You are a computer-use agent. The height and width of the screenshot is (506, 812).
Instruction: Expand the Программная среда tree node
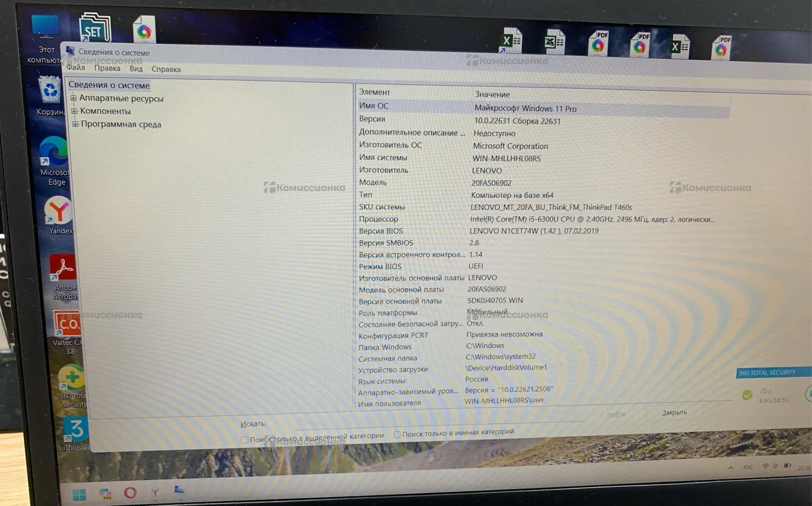pyautogui.click(x=75, y=124)
